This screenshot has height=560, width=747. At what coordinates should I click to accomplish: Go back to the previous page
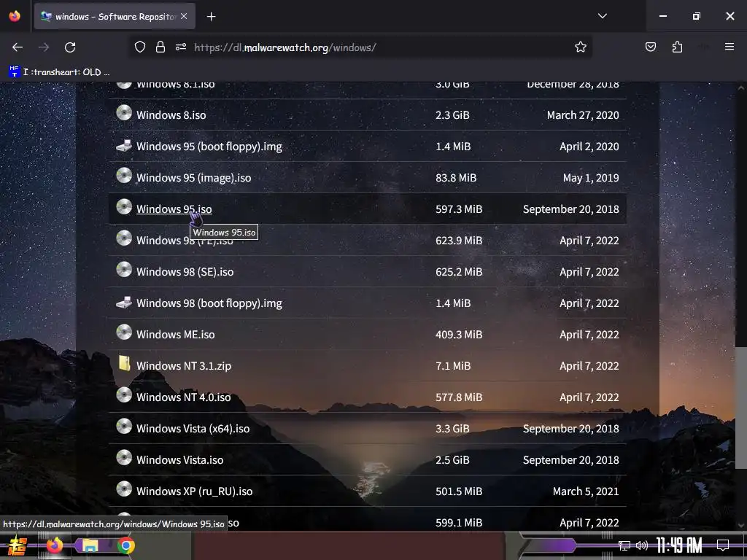pyautogui.click(x=18, y=47)
